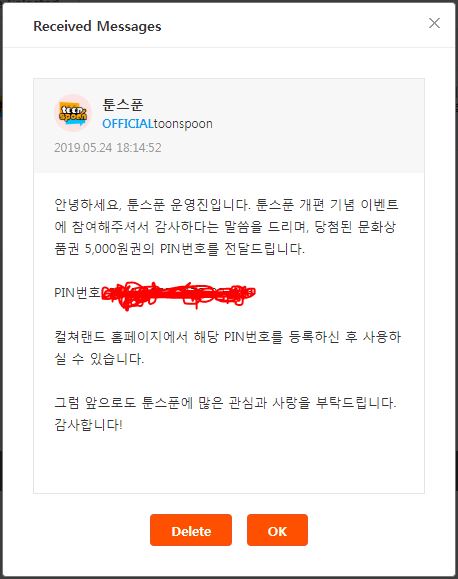Image resolution: width=458 pixels, height=579 pixels.
Task: Click the gray sender header area
Action: point(229,126)
